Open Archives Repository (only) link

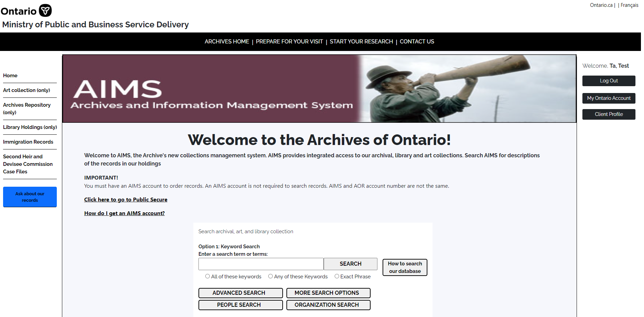(27, 109)
